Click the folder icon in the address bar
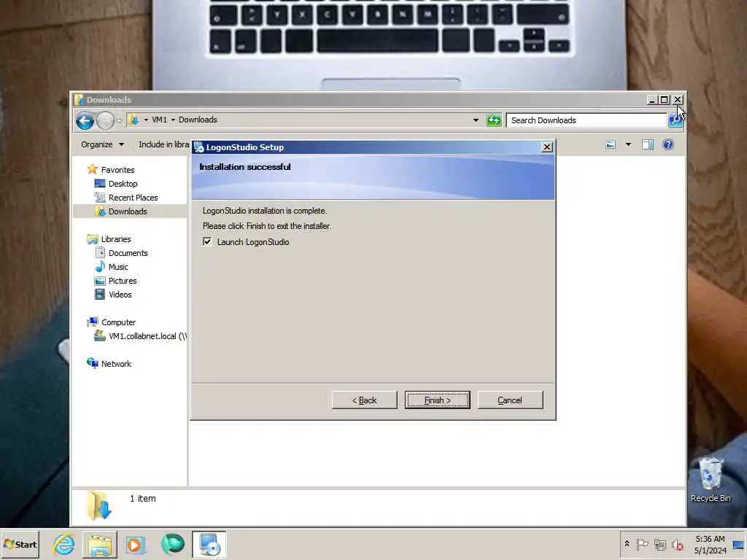The width and height of the screenshot is (747, 560). pyautogui.click(x=134, y=120)
